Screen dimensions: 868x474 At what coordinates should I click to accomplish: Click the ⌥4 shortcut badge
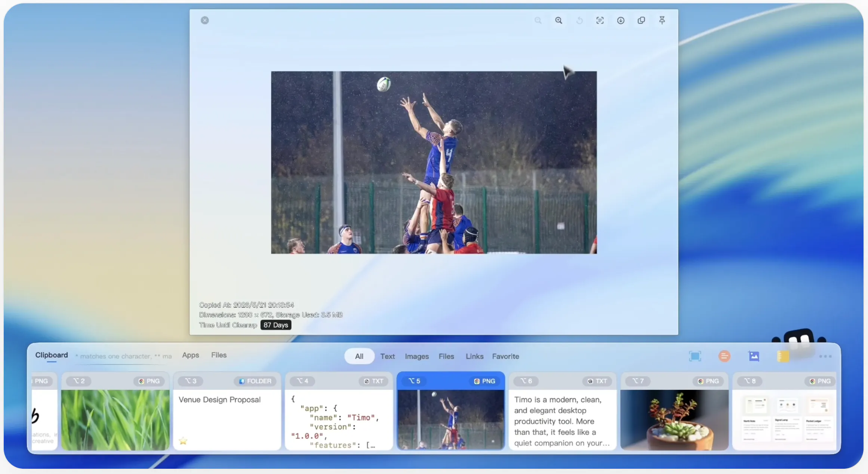(302, 381)
